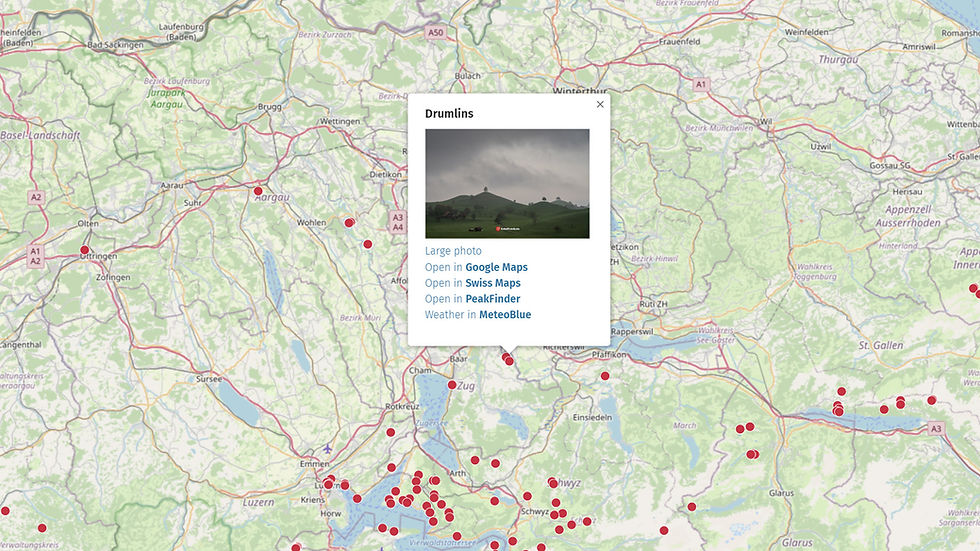Click the Dietikon town label
Screen dimensions: 980x551
[386, 175]
